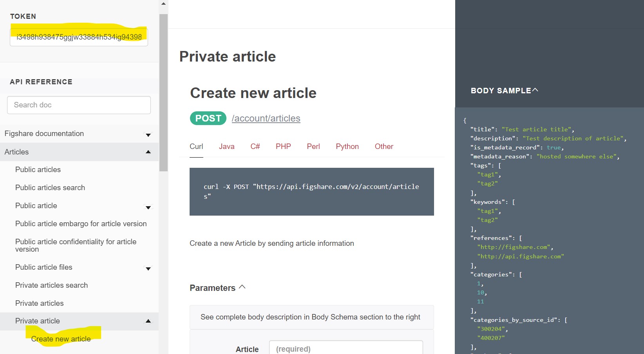The image size is (644, 354).
Task: Click the Public article sidebar label
Action: tap(36, 206)
